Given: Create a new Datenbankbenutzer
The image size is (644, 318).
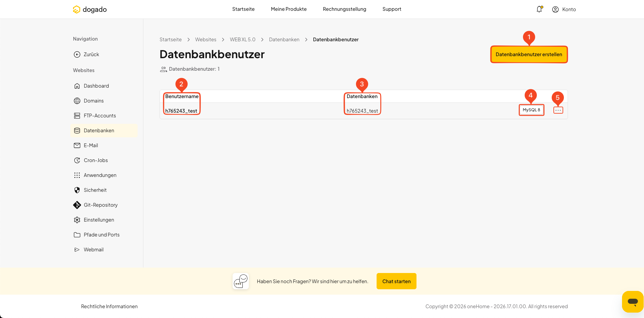Looking at the screenshot, I should pyautogui.click(x=529, y=54).
